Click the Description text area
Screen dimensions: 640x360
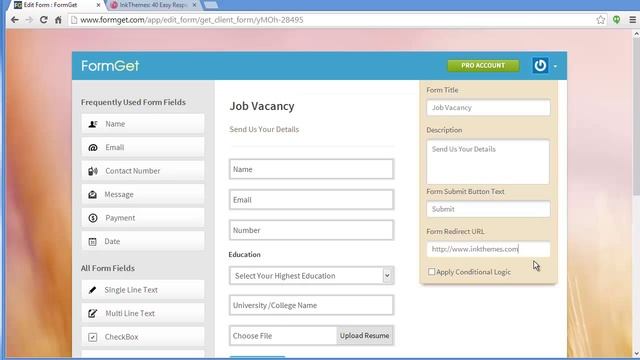(x=488, y=162)
